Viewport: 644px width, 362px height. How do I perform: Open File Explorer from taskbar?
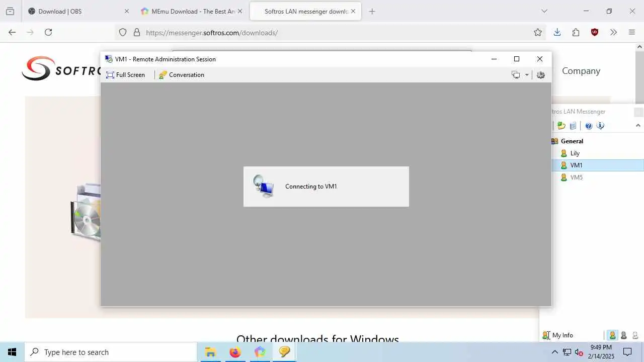point(210,352)
